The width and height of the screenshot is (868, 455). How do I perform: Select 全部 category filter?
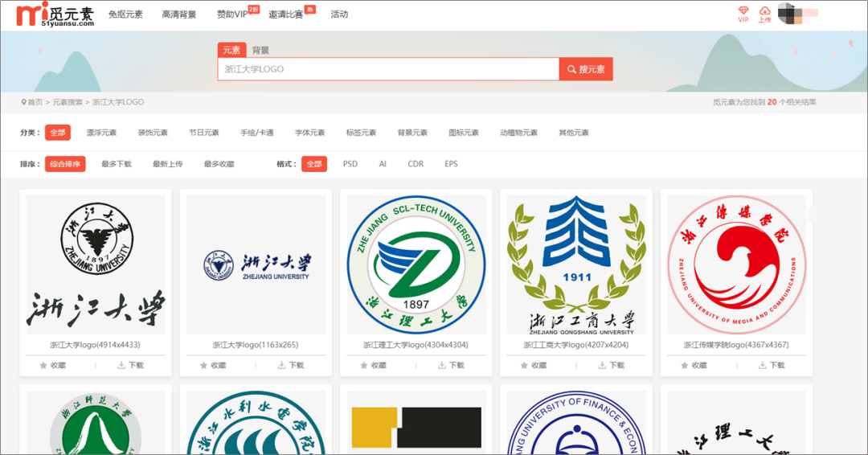[x=58, y=133]
